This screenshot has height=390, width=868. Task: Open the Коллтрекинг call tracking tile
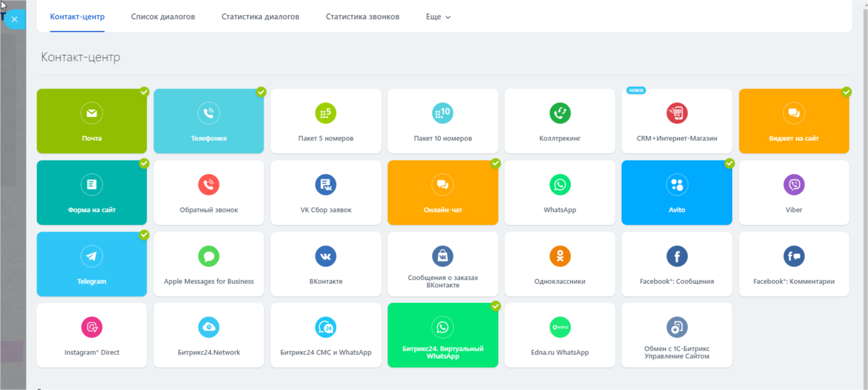(x=559, y=121)
